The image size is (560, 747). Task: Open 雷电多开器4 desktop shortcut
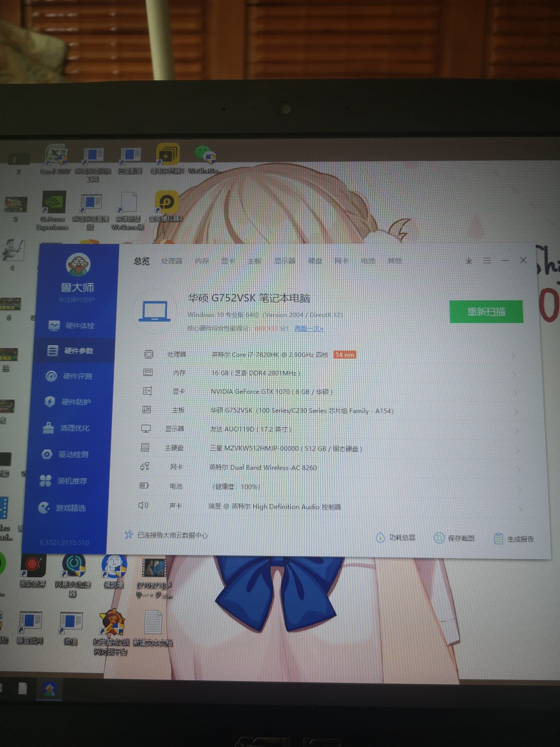pos(167,158)
